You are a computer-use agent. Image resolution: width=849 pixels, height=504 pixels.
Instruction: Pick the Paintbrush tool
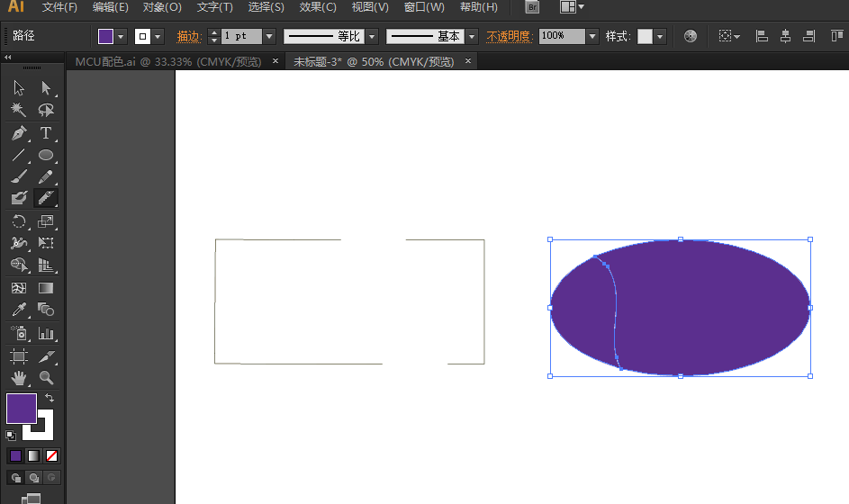coord(19,176)
